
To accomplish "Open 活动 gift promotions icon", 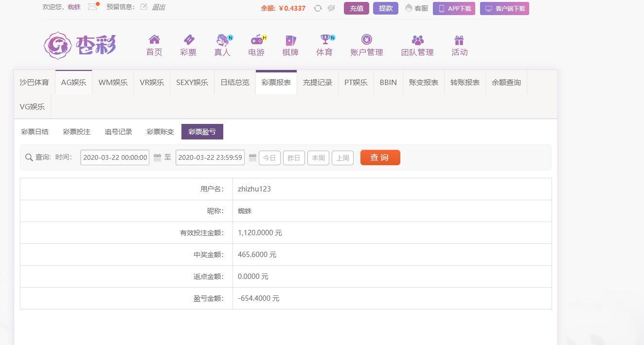I will 459,40.
